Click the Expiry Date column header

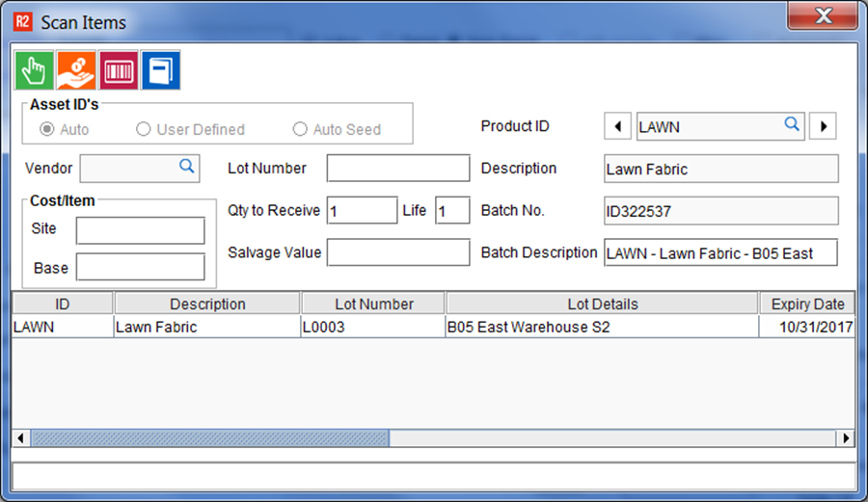tap(807, 304)
